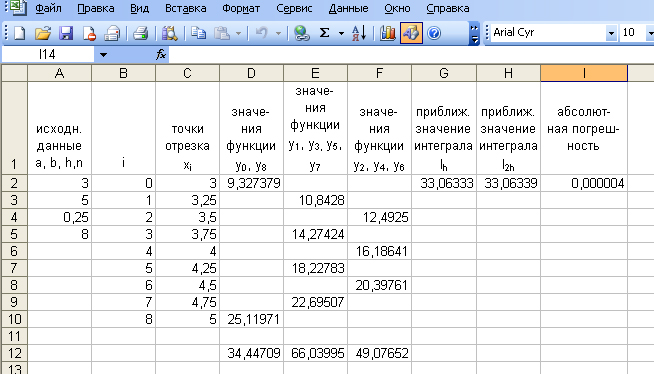
Task: Click sum cell 49,07652
Action: click(379, 353)
